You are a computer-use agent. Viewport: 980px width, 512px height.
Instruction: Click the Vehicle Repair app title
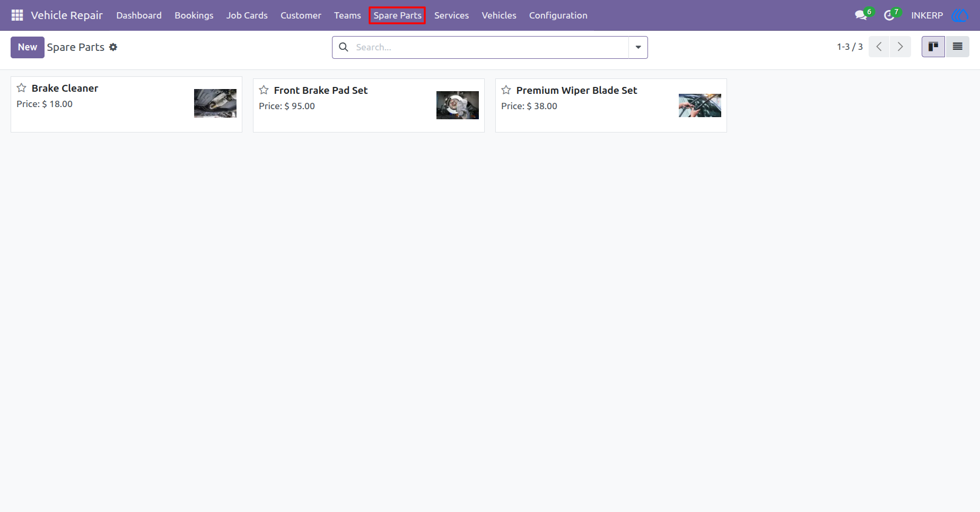(x=67, y=15)
